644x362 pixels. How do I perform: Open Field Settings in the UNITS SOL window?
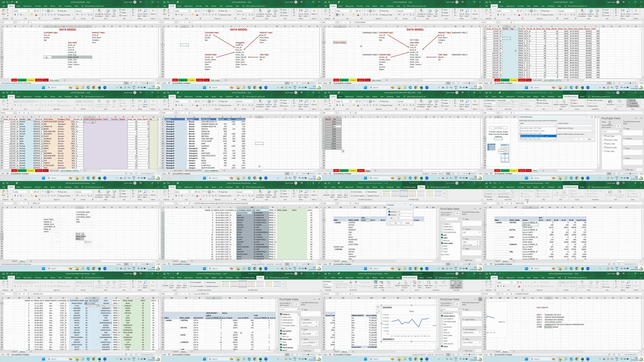504,197
